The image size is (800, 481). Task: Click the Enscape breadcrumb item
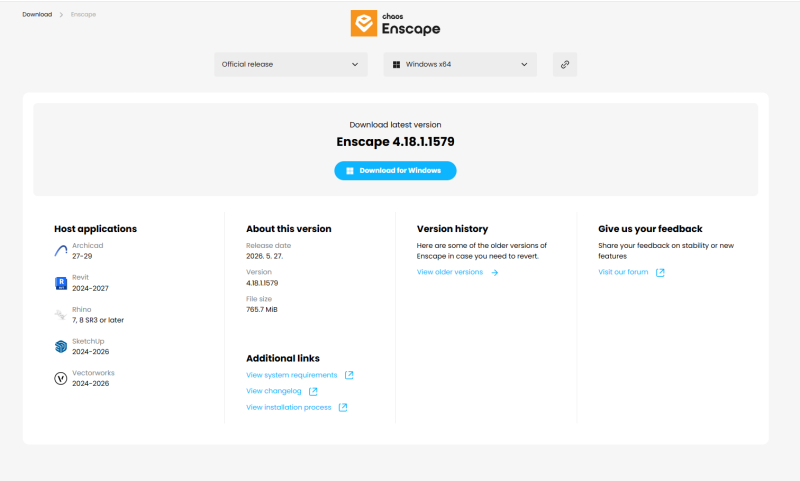[83, 14]
